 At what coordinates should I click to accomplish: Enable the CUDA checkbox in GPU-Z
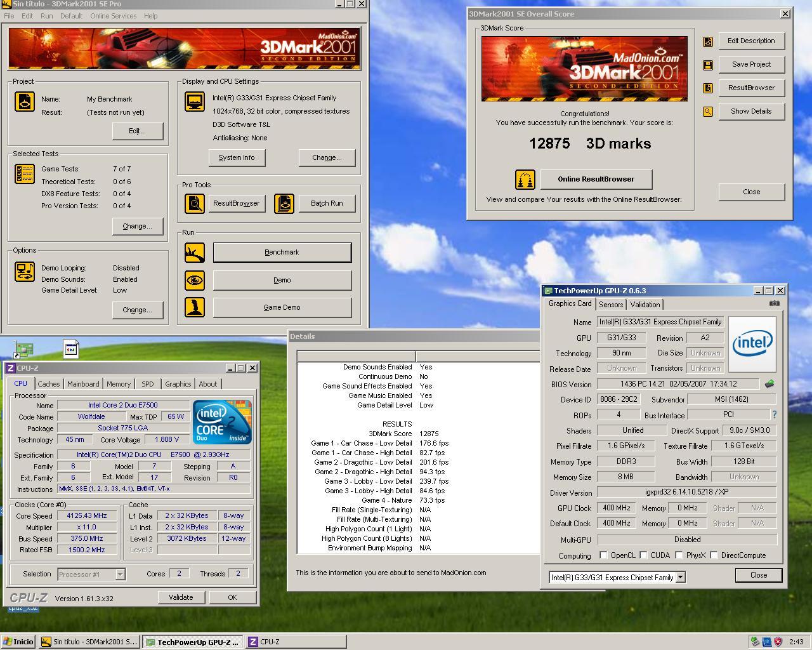click(x=643, y=555)
